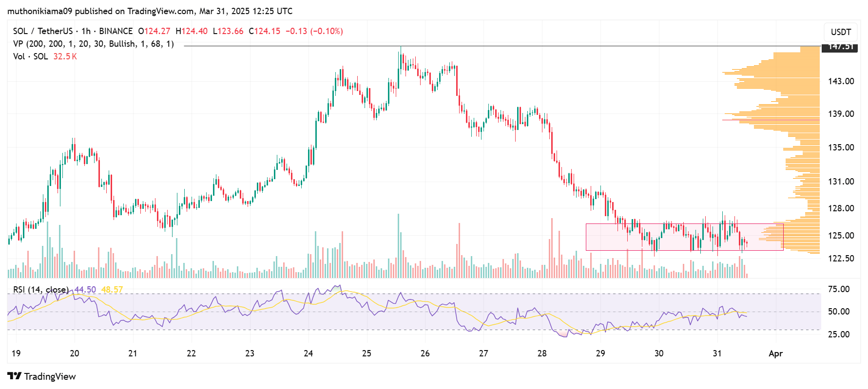Click the RSI (14, close) legend label
The image size is (868, 389).
click(41, 290)
